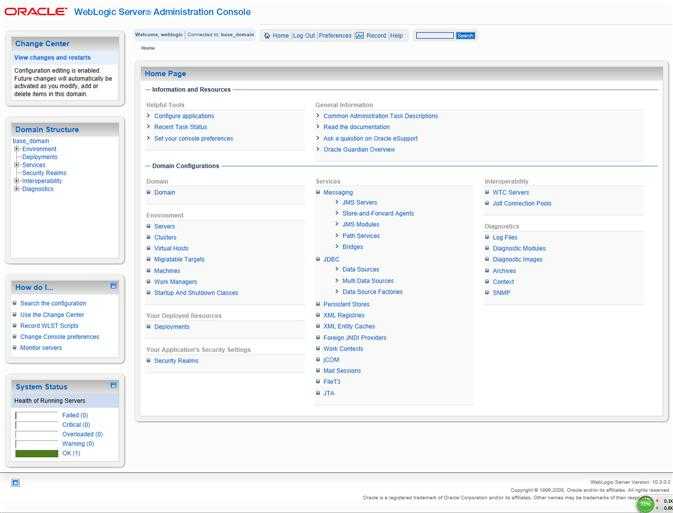Click the Search button
This screenshot has width=673, height=513.
[x=465, y=36]
